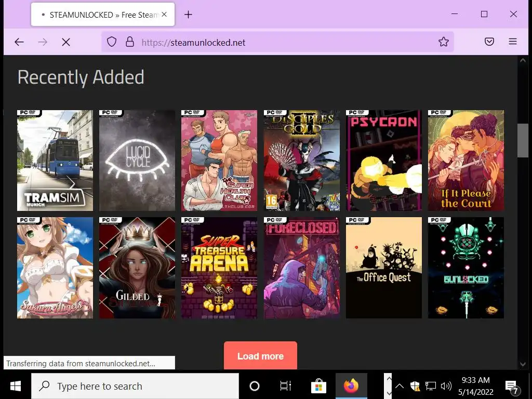Click the Type here to search box
Viewport: 532px width, 399px height.
tap(135, 386)
